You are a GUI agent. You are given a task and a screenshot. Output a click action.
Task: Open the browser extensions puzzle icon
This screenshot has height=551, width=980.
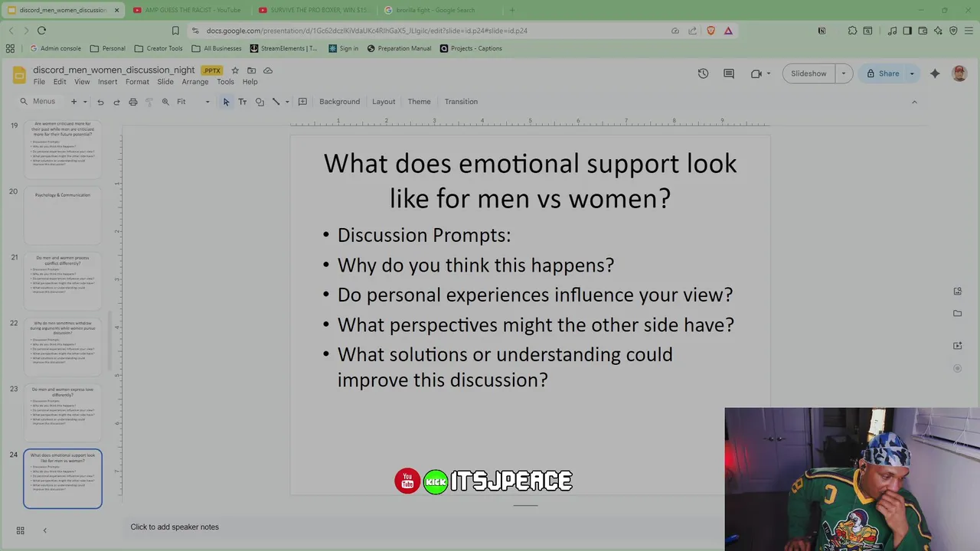[x=852, y=31]
